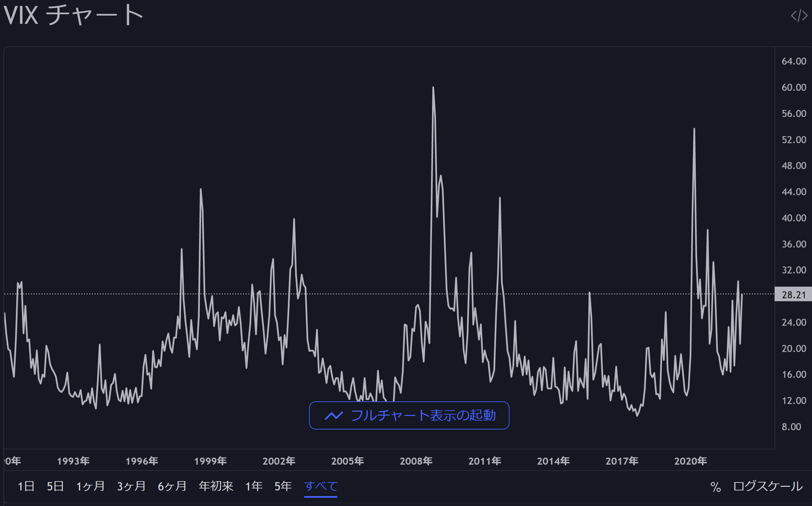Click the 28.21 current price label
812x506 pixels.
793,294
